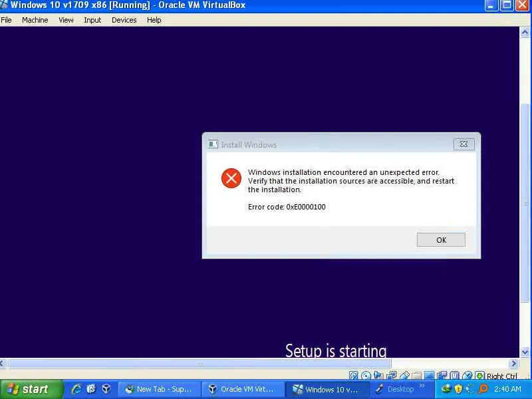Click the optical drive status icon
The width and height of the screenshot is (532, 399).
(x=366, y=375)
